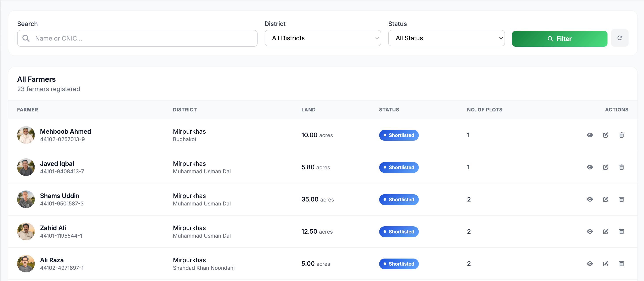
Task: Click the 10.00 acres land value
Action: pyautogui.click(x=317, y=135)
